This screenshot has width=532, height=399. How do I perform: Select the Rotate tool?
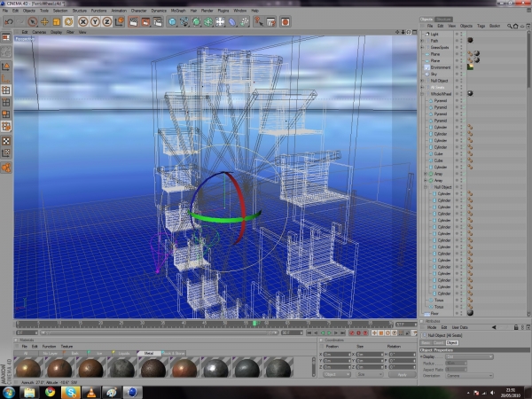pos(68,22)
